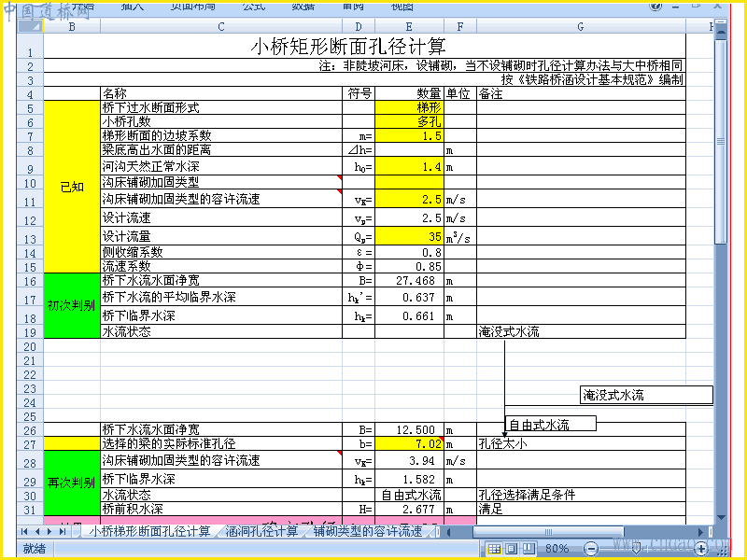
Task: Switch to Normal view in the status bar
Action: (x=495, y=549)
